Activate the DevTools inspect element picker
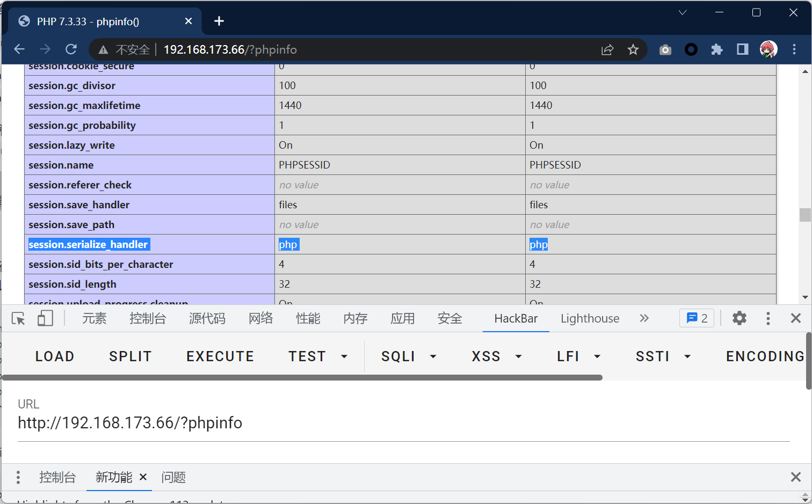Image resolution: width=812 pixels, height=504 pixels. pyautogui.click(x=18, y=318)
